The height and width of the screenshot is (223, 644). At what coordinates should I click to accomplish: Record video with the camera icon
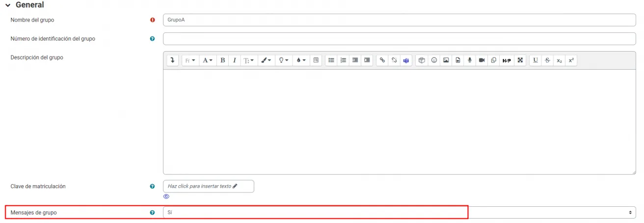(482, 60)
